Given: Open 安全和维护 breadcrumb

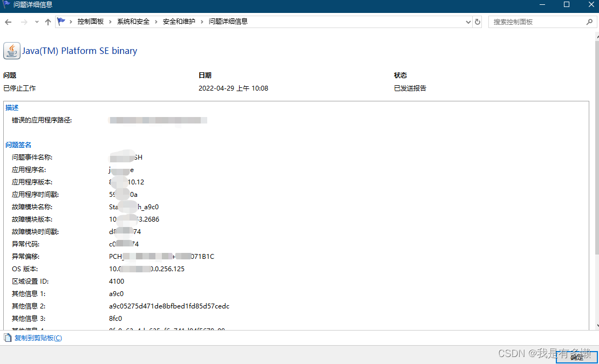Looking at the screenshot, I should (179, 22).
